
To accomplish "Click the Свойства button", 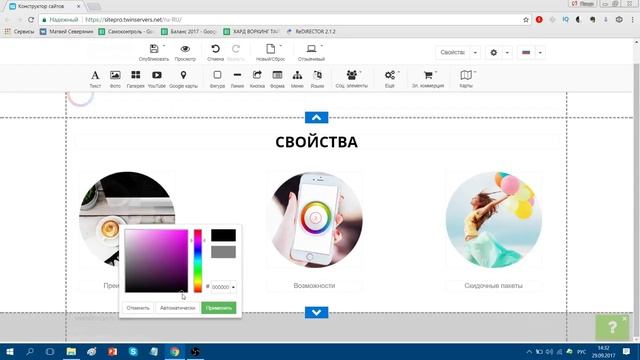I will point(453,53).
